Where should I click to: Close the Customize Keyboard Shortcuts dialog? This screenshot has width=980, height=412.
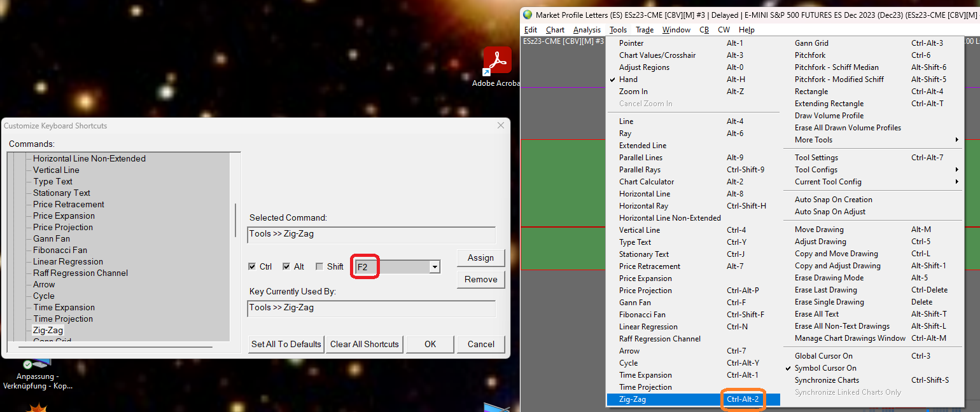(500, 126)
